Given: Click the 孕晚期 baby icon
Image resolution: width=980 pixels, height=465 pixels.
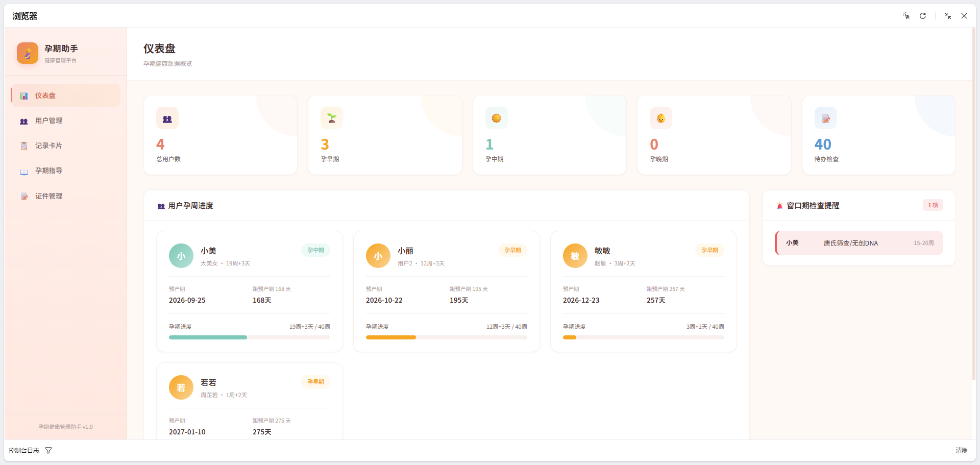Looking at the screenshot, I should 660,118.
